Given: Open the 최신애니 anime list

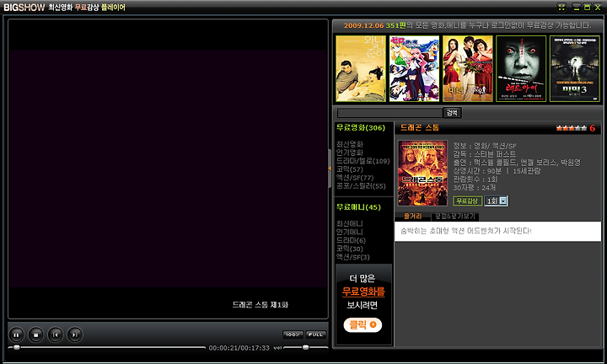Looking at the screenshot, I should (x=350, y=223).
